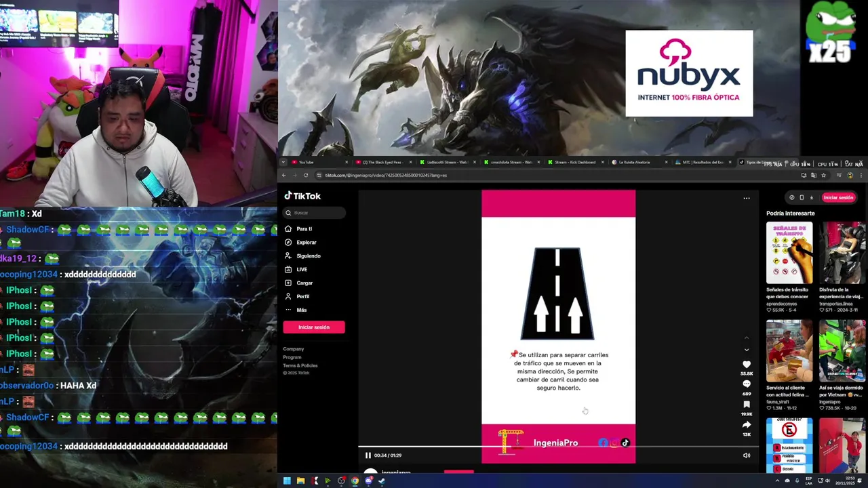
Task: Click the transportes.linea author name
Action: point(835,304)
